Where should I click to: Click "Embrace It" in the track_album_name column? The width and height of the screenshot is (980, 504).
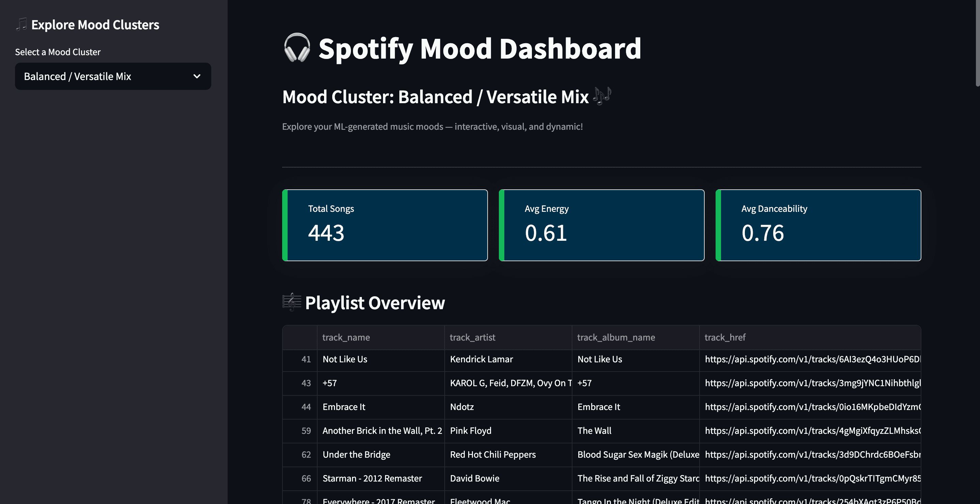point(636,407)
